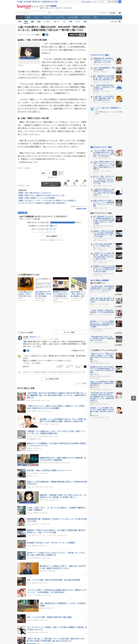Click the 共感した smiley reaction
The image size is (138, 644).
tap(57, 367)
